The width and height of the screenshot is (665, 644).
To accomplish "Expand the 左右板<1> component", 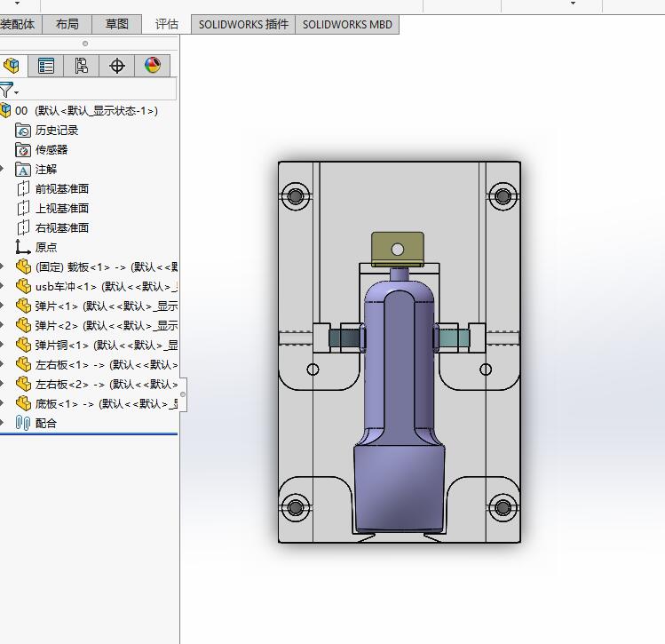I will pos(2,364).
